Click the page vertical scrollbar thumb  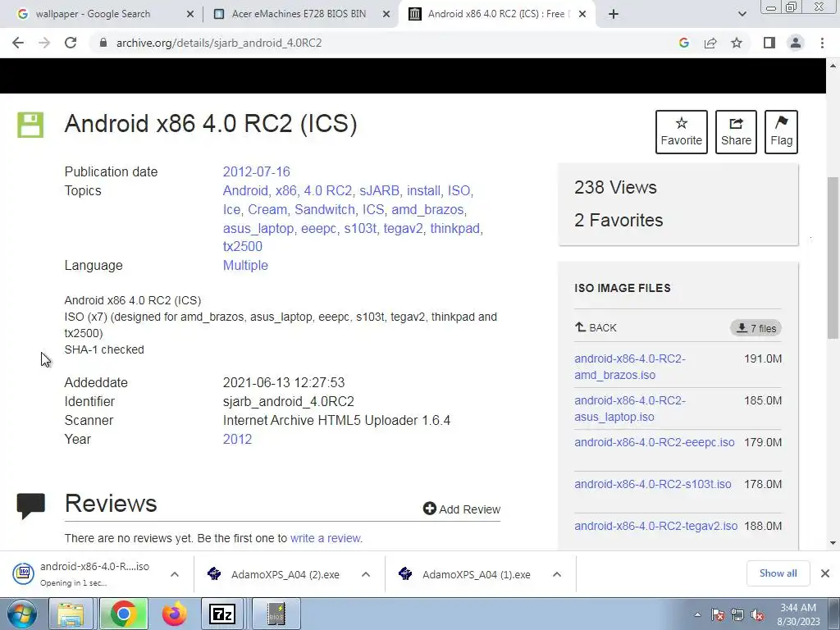833,258
